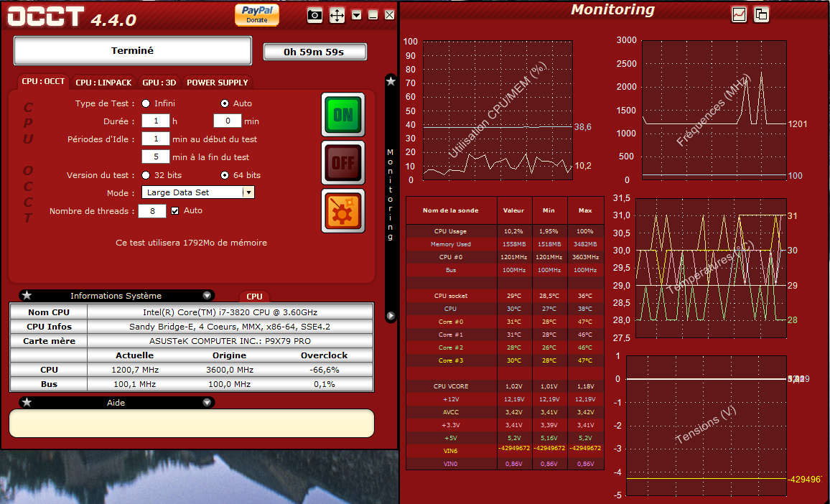Open the Large Data Set mode dropdown
Image resolution: width=830 pixels, height=504 pixels.
248,192
